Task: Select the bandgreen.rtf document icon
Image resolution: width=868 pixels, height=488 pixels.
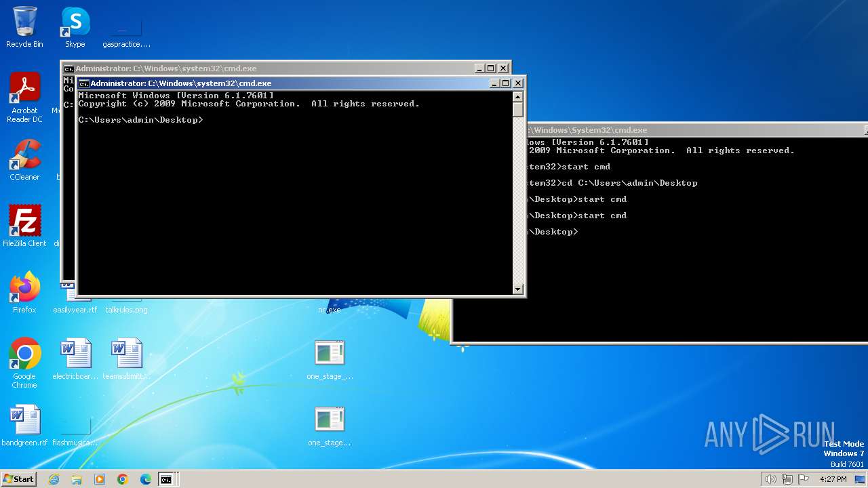Action: [x=24, y=426]
